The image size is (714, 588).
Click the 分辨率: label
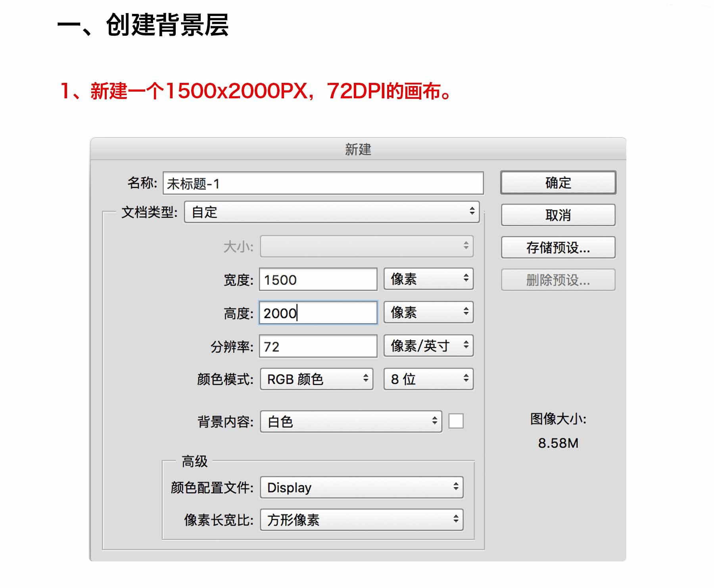(232, 347)
